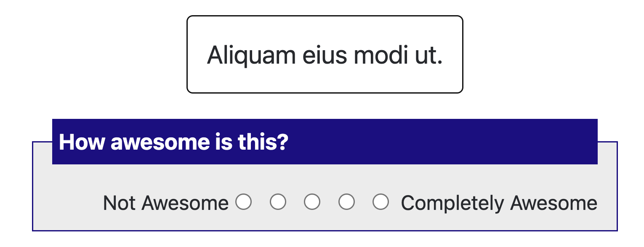Select the radio button nearest Not Awesome
Screen dimensions: 644x247
pos(243,202)
